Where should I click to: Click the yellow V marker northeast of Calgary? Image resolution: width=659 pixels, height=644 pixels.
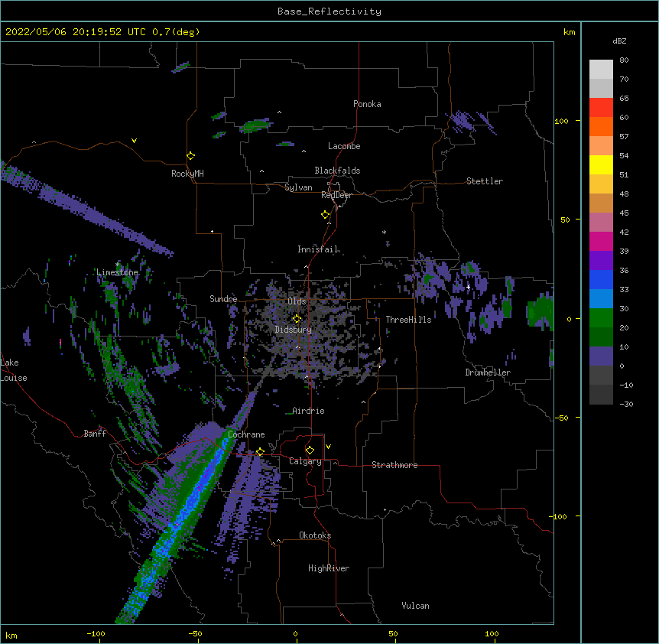pyautogui.click(x=328, y=447)
